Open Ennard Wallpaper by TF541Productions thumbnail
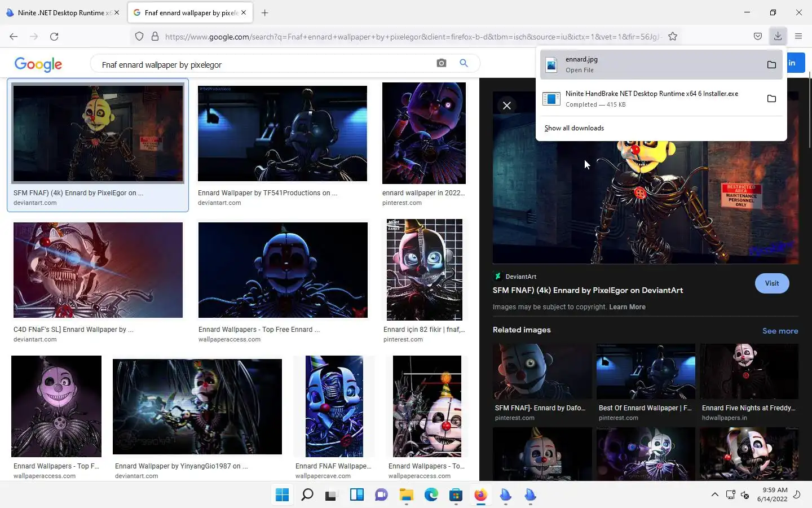812x508 pixels. click(x=283, y=133)
